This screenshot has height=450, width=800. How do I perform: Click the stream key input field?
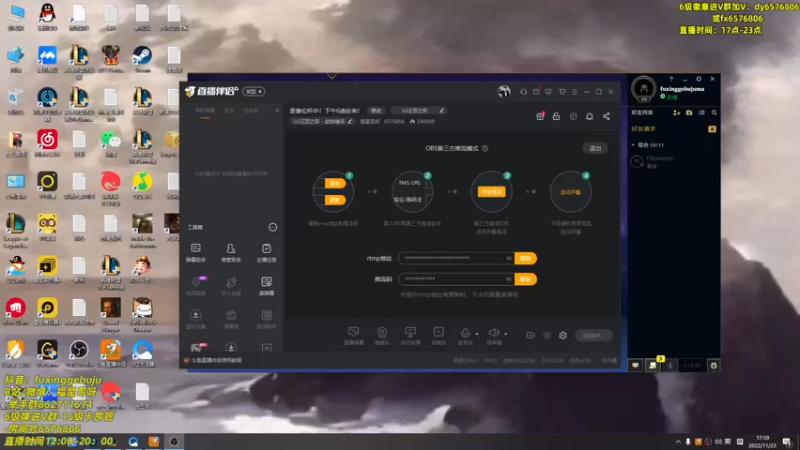click(456, 279)
